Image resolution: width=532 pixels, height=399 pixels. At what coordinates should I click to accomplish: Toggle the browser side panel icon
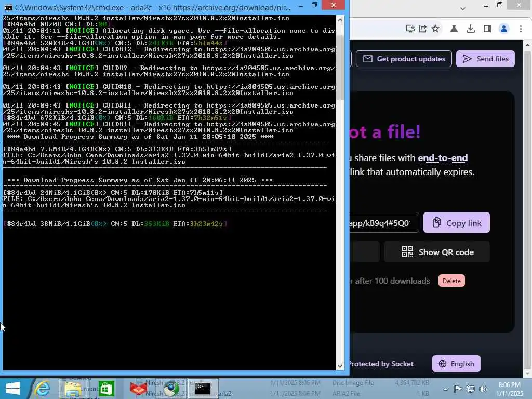(487, 29)
